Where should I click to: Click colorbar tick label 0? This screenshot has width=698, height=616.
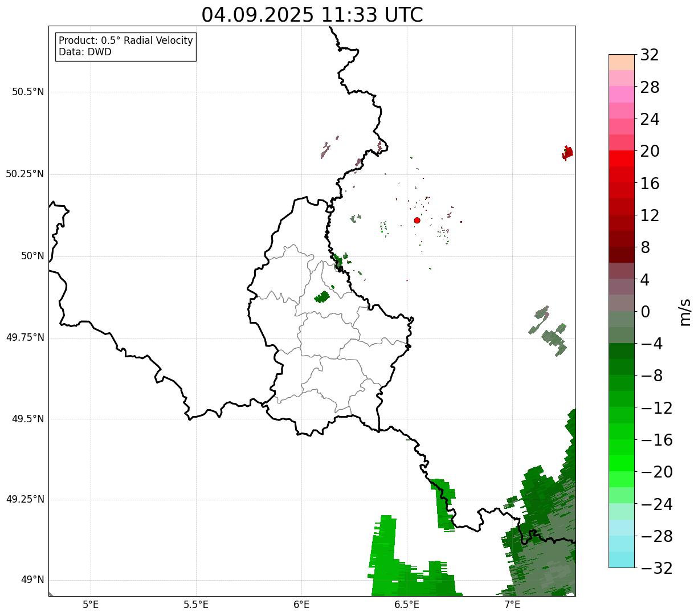pos(645,312)
